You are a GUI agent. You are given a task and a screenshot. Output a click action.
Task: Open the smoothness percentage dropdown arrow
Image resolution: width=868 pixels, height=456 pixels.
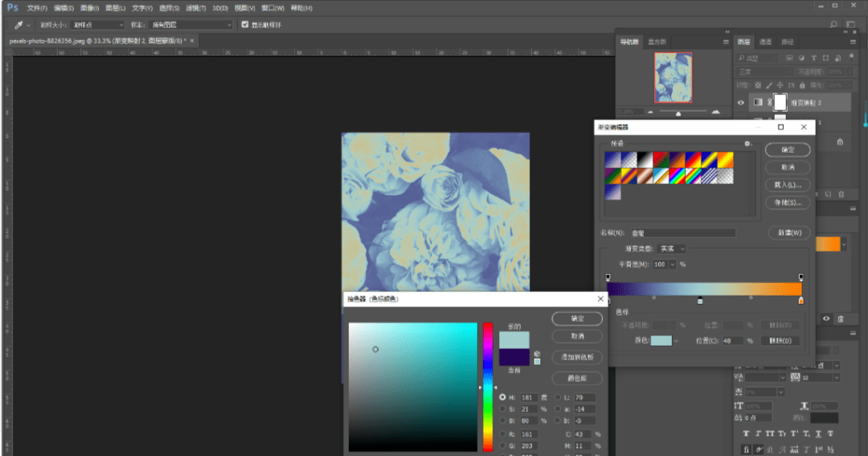(x=673, y=265)
